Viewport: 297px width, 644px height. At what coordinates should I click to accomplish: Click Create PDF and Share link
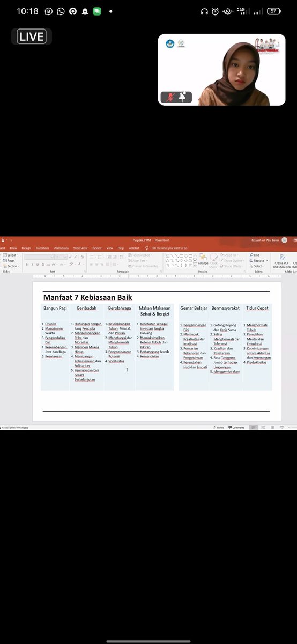click(282, 261)
